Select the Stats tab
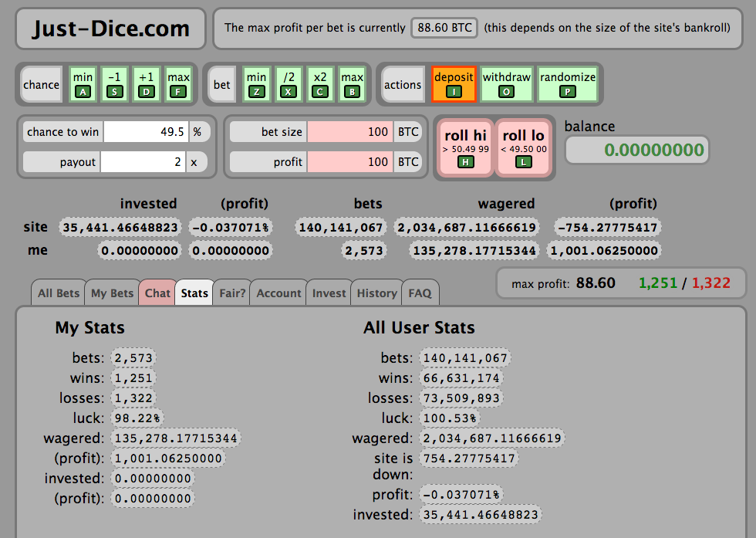 pos(194,293)
